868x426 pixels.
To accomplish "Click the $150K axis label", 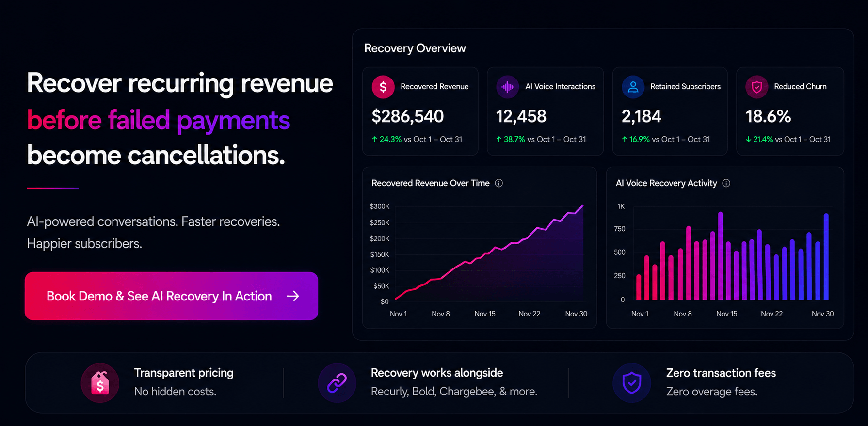I will click(x=380, y=254).
